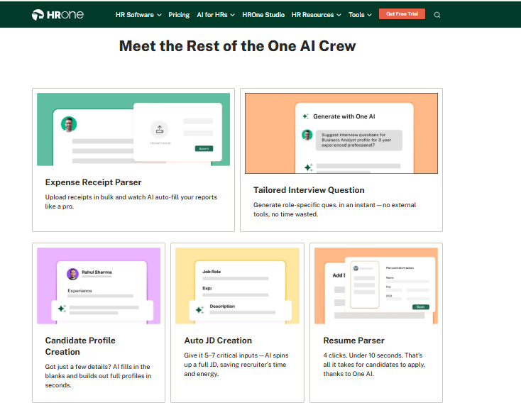
Task: Click Submit button in Expense Receipt illustration
Action: tap(204, 148)
